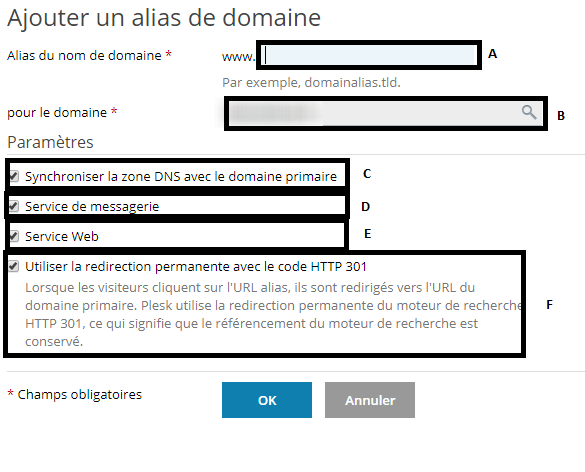Viewport: 585px width, 472px height.
Task: Click the 'Service Web' label text
Action: point(62,237)
